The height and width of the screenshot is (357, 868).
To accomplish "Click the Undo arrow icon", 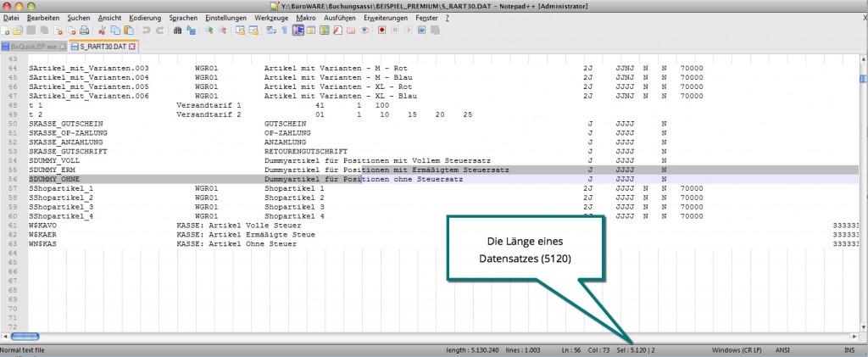I will point(146,31).
